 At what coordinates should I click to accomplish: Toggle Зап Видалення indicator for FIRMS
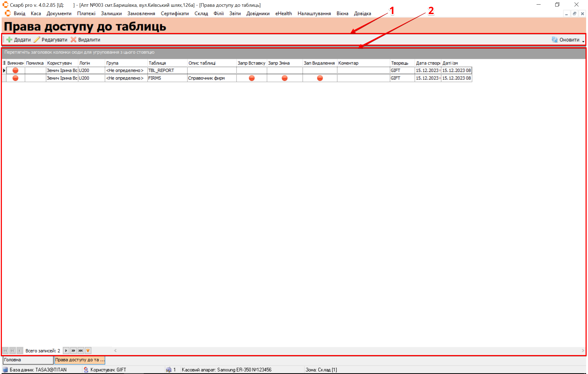pyautogui.click(x=320, y=78)
